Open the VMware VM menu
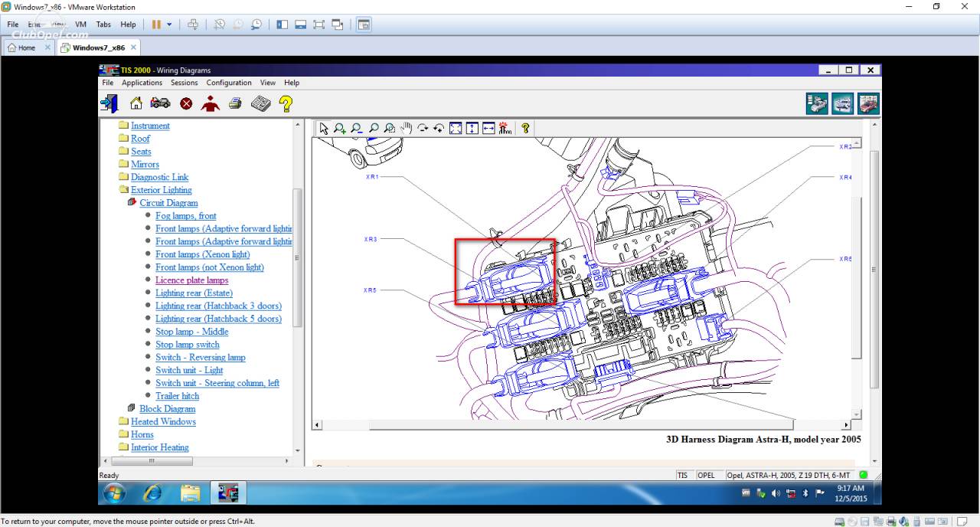 click(80, 25)
